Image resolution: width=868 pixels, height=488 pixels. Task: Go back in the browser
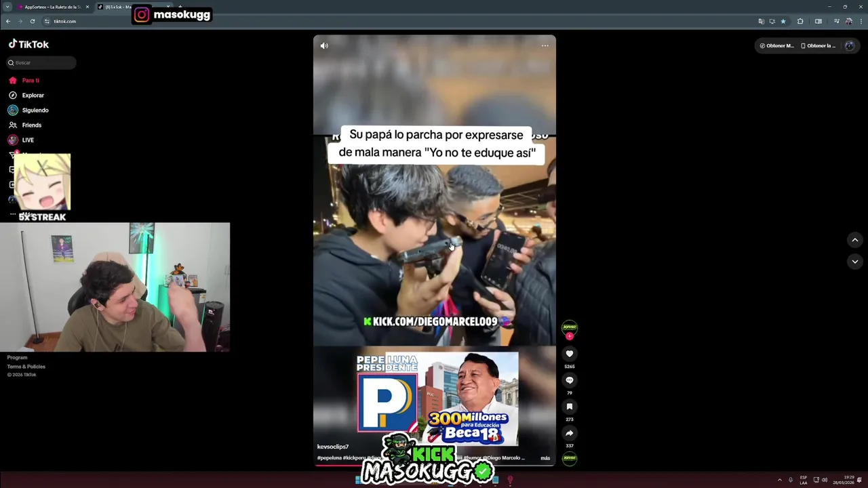tap(8, 21)
